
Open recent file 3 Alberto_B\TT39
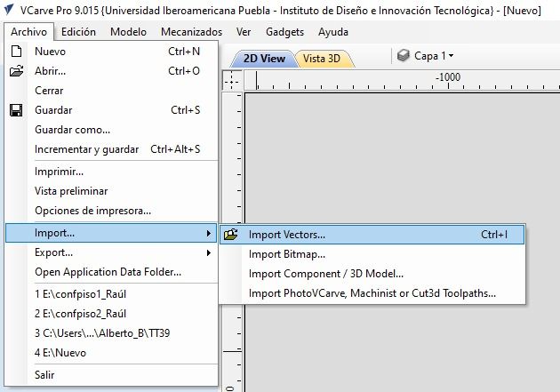[x=111, y=333]
